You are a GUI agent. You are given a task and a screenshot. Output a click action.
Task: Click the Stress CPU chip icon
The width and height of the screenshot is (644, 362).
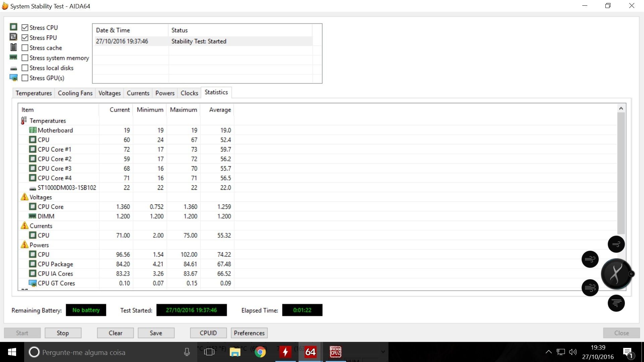[x=13, y=27]
